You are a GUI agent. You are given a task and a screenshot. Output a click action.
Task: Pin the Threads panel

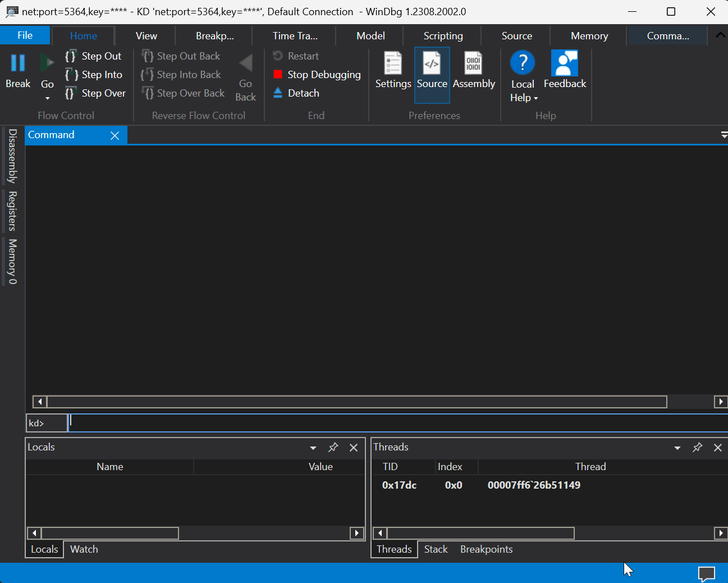(698, 447)
